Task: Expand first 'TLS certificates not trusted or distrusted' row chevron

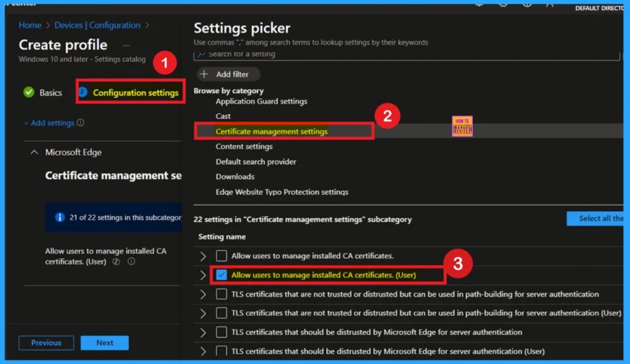Action: 203,295
